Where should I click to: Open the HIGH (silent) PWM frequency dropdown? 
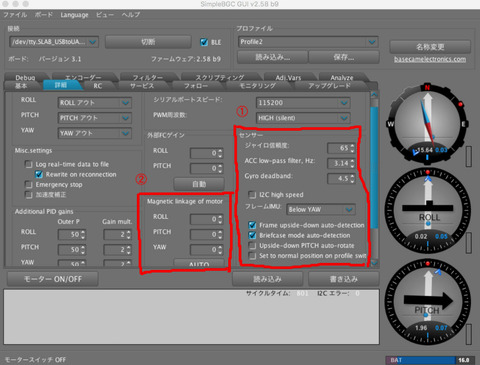point(303,118)
